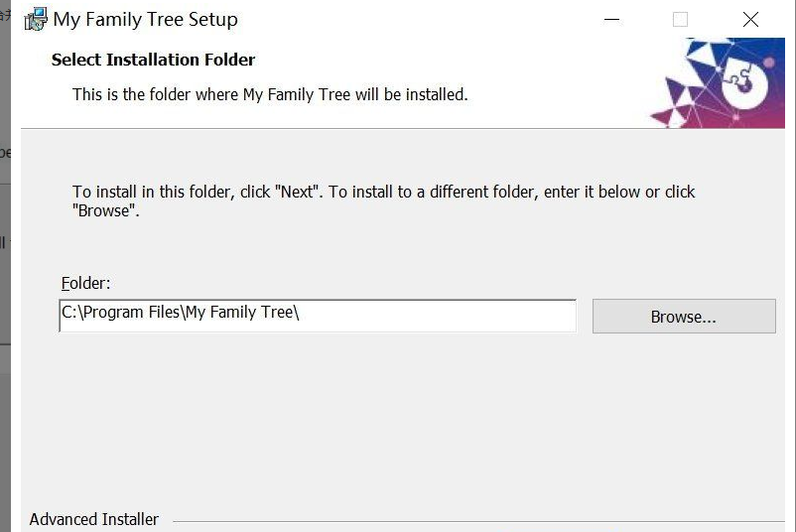Click the setup installer icon in title bar
This screenshot has width=796, height=532.
36,19
